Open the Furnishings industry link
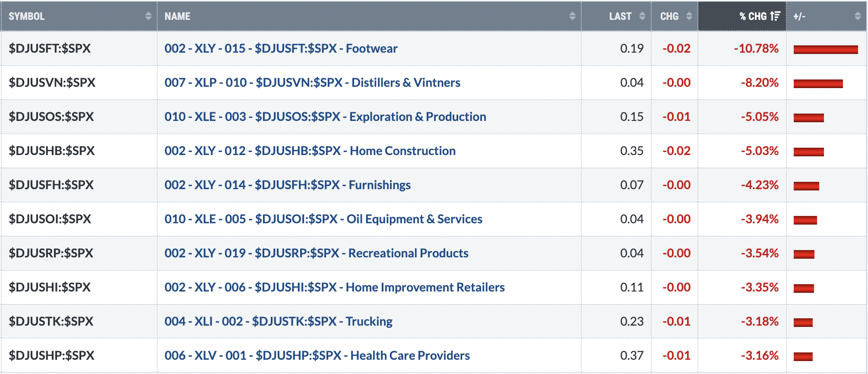 click(288, 185)
